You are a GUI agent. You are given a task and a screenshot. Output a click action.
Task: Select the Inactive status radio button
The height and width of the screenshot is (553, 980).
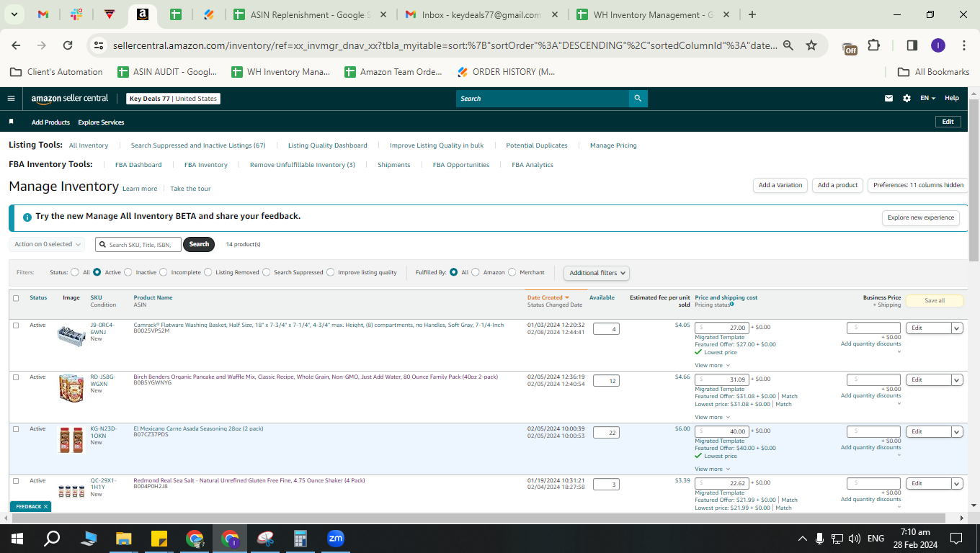[x=128, y=272]
